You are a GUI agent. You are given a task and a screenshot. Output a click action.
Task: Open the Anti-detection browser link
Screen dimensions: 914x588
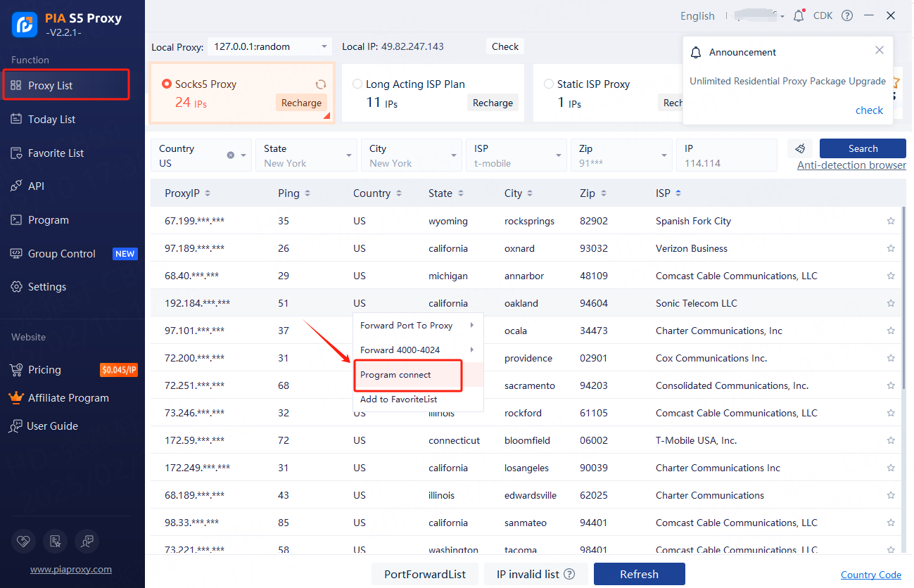pyautogui.click(x=851, y=165)
